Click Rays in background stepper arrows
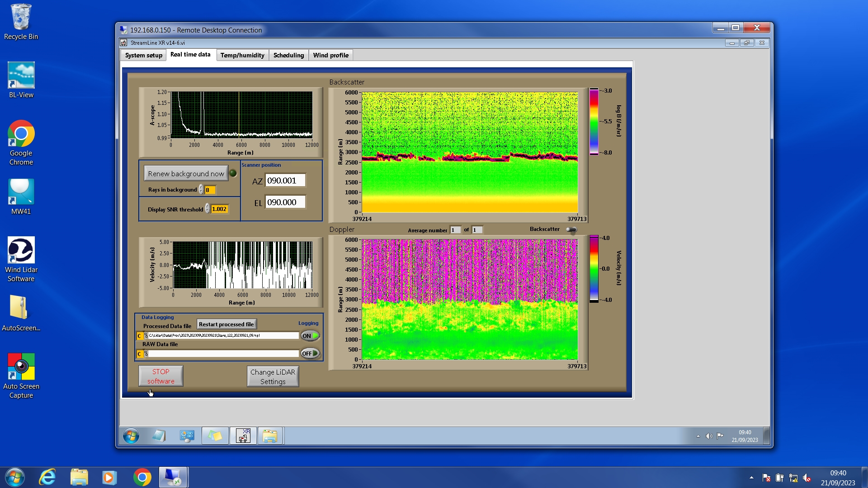 [201, 190]
